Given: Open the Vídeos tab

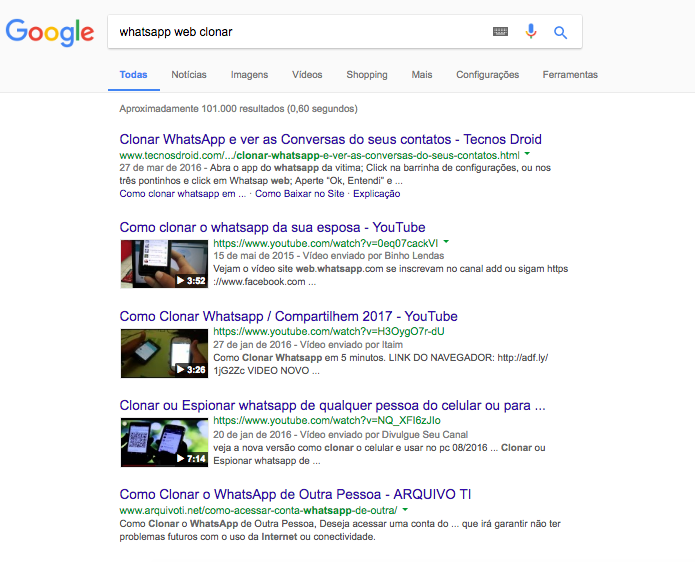Looking at the screenshot, I should pyautogui.click(x=307, y=74).
